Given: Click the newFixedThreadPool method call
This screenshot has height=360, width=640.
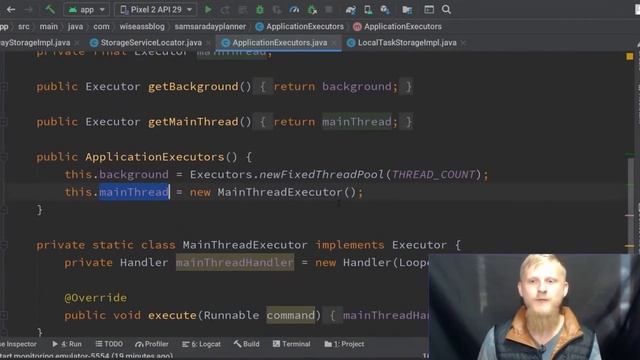Looking at the screenshot, I should tap(322, 174).
